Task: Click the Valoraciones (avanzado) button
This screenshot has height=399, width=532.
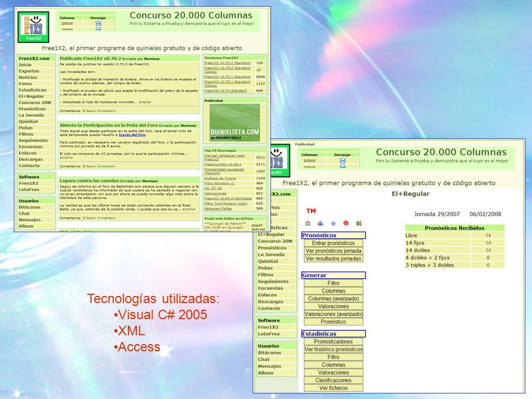Action: (333, 314)
